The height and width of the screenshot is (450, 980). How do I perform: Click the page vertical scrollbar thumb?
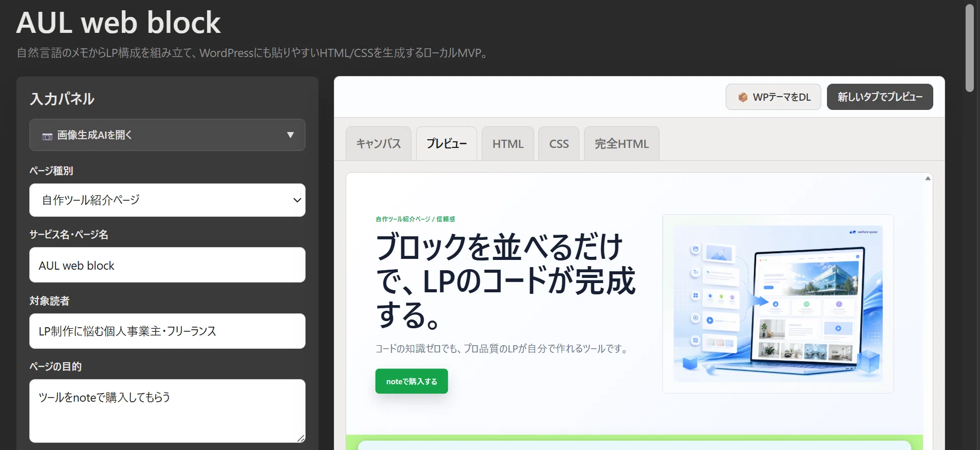tap(970, 48)
